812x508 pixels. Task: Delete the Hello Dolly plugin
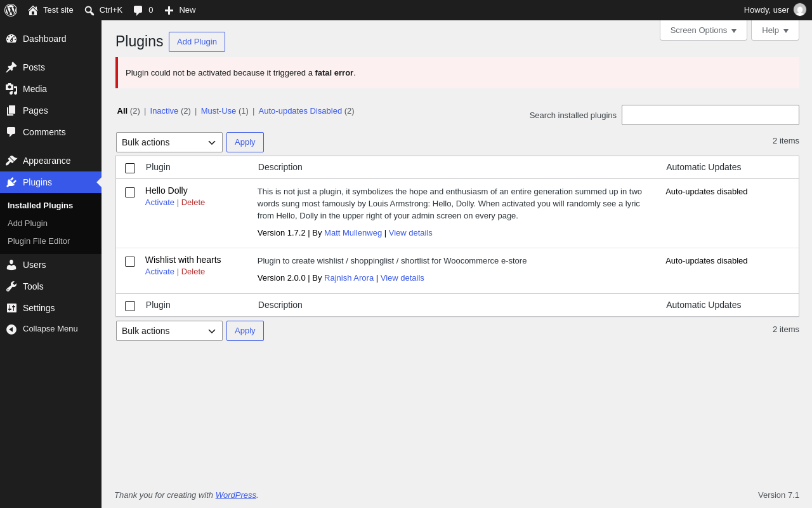[193, 203]
